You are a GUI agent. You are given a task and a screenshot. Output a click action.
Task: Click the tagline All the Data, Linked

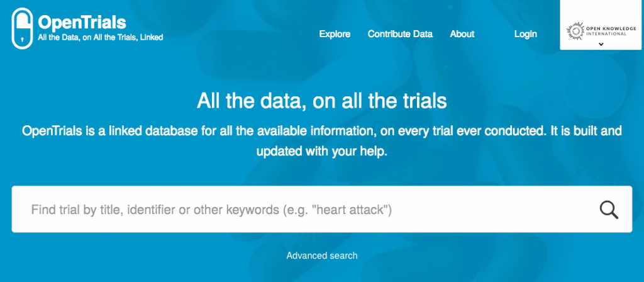pyautogui.click(x=100, y=37)
